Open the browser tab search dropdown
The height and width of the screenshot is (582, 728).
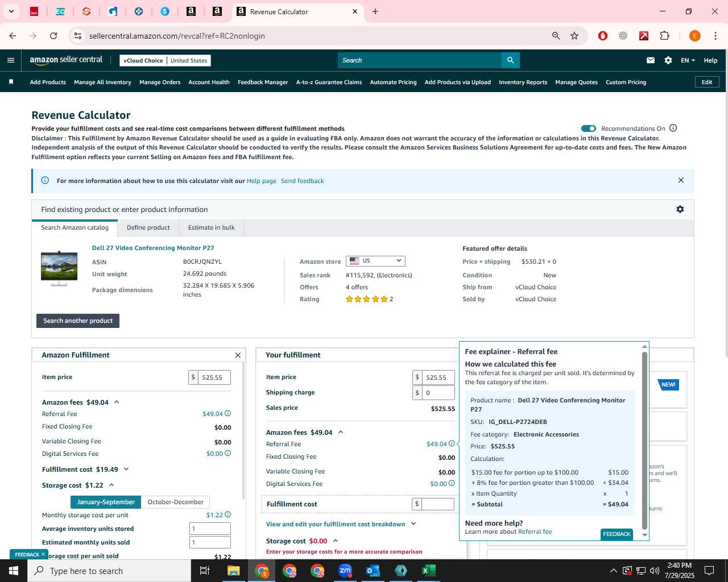click(x=11, y=11)
